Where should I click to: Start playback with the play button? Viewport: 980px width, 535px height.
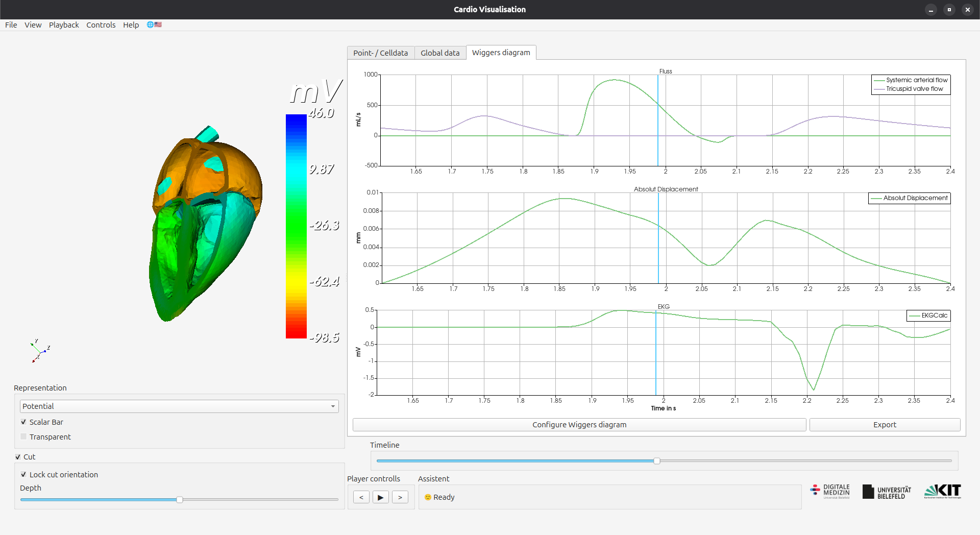pyautogui.click(x=380, y=497)
